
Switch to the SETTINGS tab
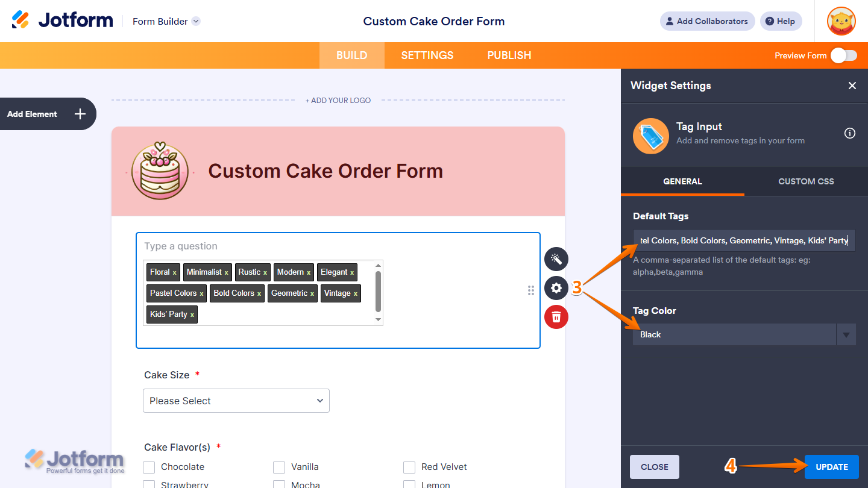click(x=427, y=55)
